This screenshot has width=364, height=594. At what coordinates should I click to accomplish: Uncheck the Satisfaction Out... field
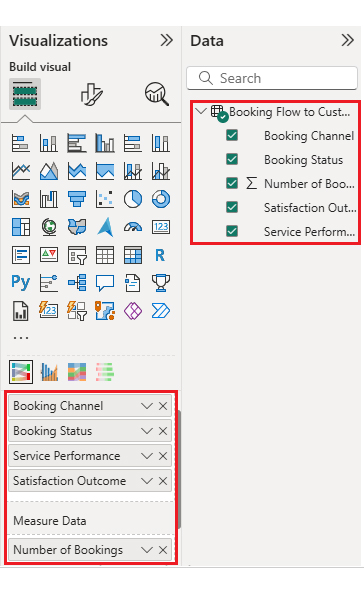(232, 207)
